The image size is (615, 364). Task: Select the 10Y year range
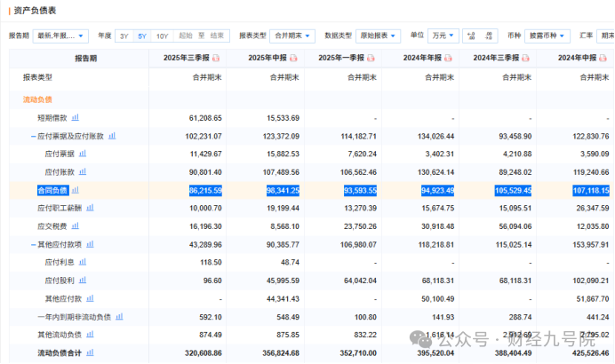[162, 36]
